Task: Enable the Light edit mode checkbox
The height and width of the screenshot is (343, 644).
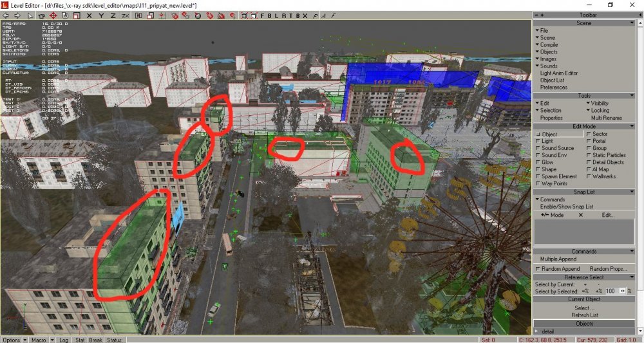Action: [x=538, y=141]
